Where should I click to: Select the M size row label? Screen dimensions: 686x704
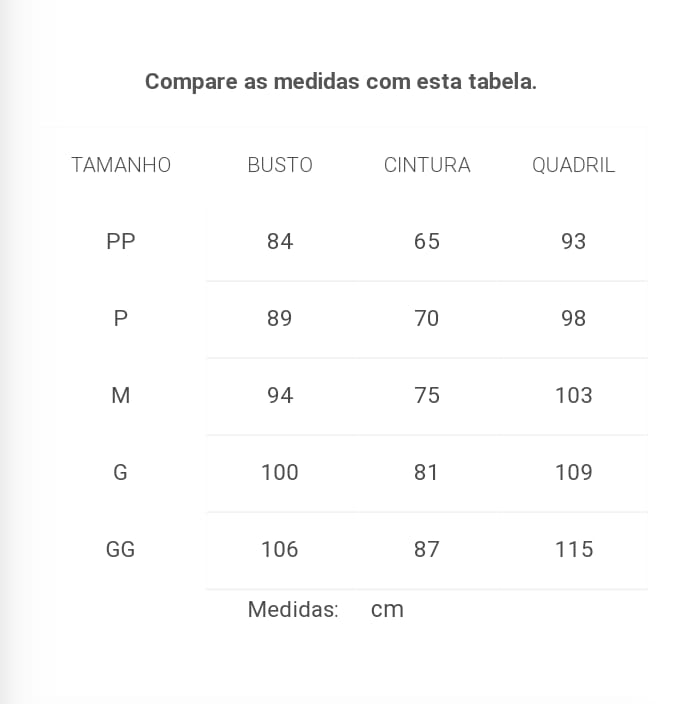point(121,395)
